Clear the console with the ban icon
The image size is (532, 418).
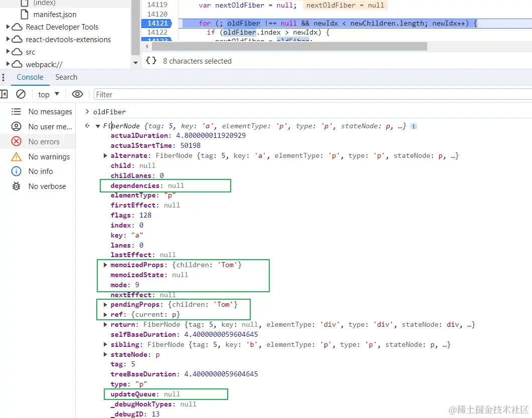coord(21,94)
